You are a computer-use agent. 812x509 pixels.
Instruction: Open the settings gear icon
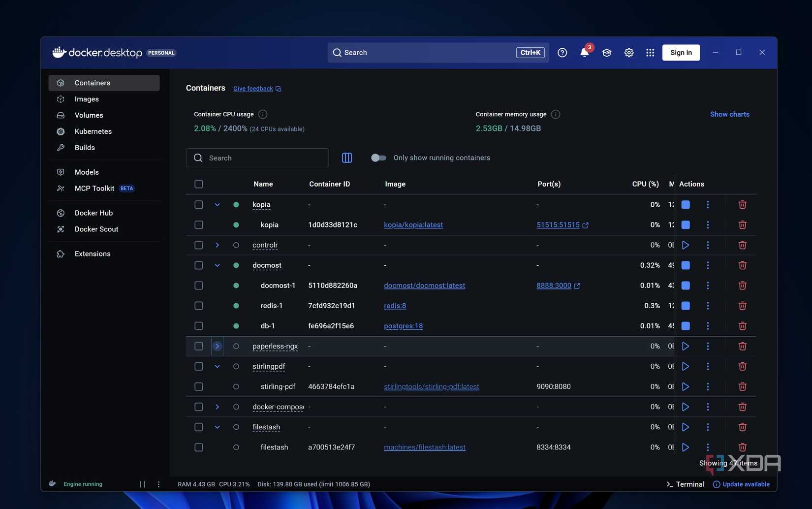pyautogui.click(x=629, y=53)
